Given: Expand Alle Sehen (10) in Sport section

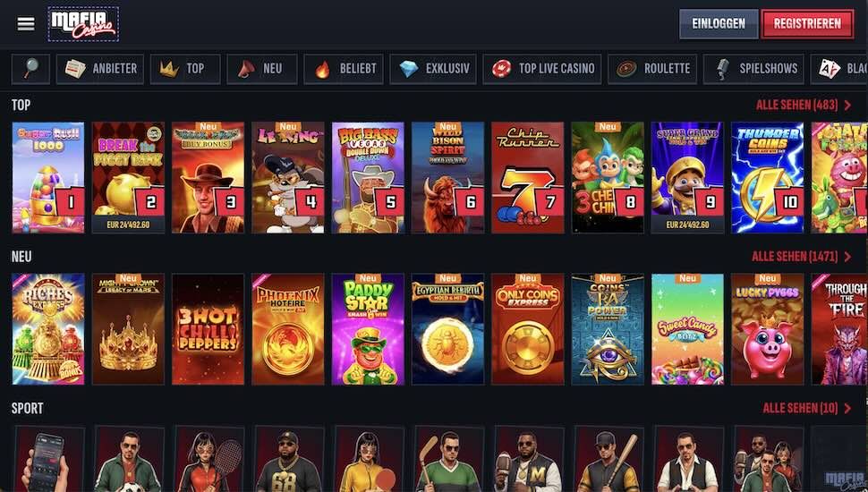Looking at the screenshot, I should click(x=807, y=408).
